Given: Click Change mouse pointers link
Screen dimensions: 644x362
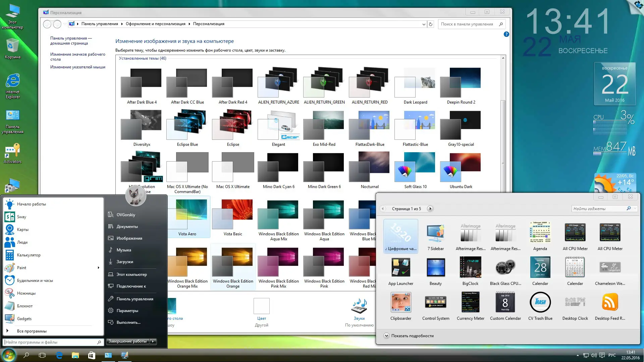Looking at the screenshot, I should 77,67.
